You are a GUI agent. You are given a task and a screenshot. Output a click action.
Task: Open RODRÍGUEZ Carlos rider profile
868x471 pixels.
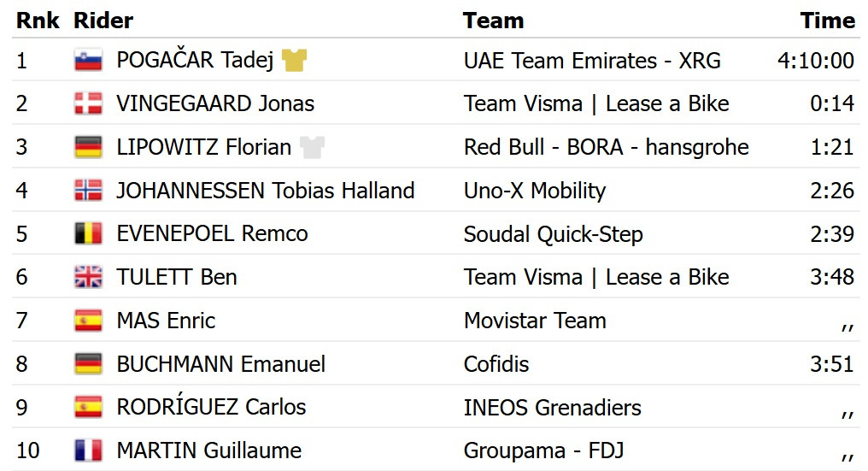(x=211, y=407)
